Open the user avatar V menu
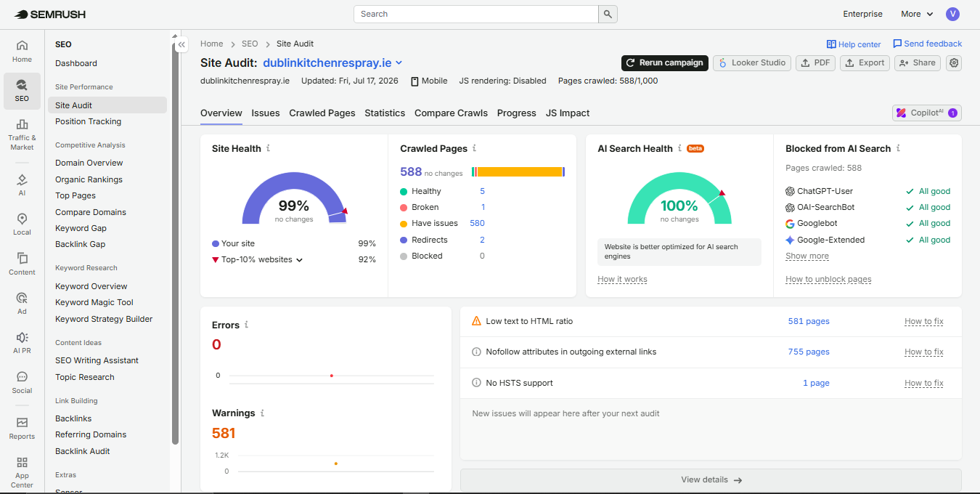The width and height of the screenshot is (980, 494). pos(952,14)
